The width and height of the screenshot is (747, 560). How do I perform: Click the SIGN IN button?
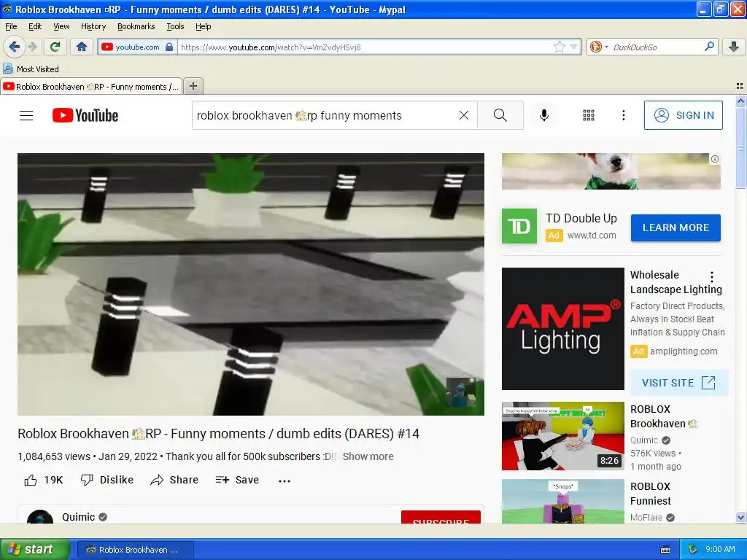click(683, 115)
